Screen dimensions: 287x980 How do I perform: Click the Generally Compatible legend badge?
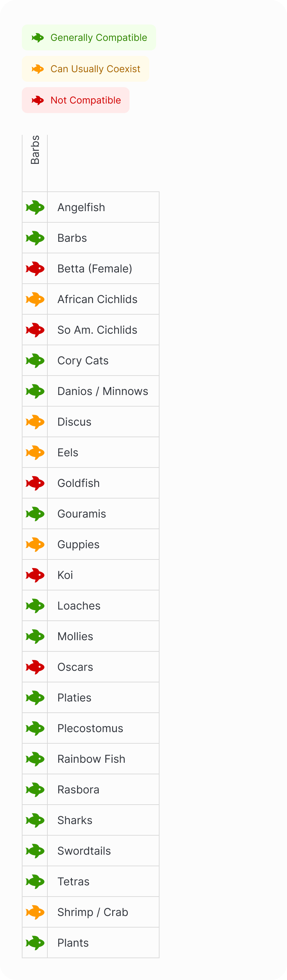89,38
